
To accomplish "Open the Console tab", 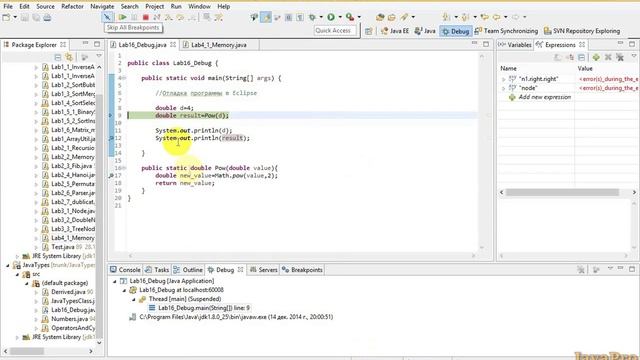I will (x=125, y=270).
